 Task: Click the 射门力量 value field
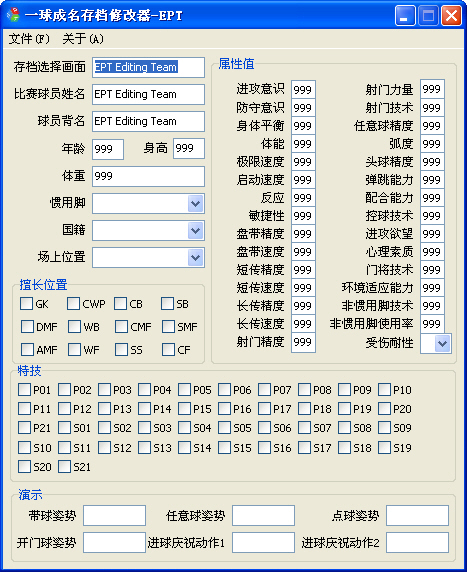point(432,89)
